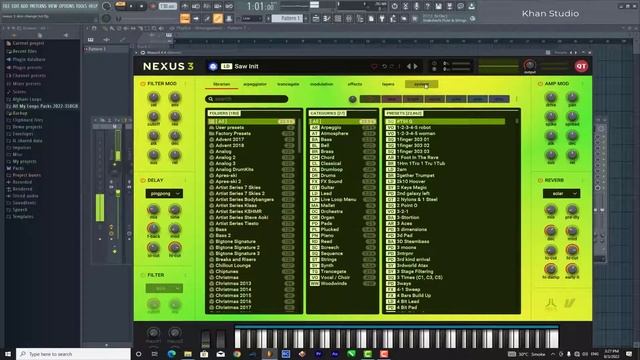
Task: Select preset 1 Foot In The Rave
Action: (446, 158)
